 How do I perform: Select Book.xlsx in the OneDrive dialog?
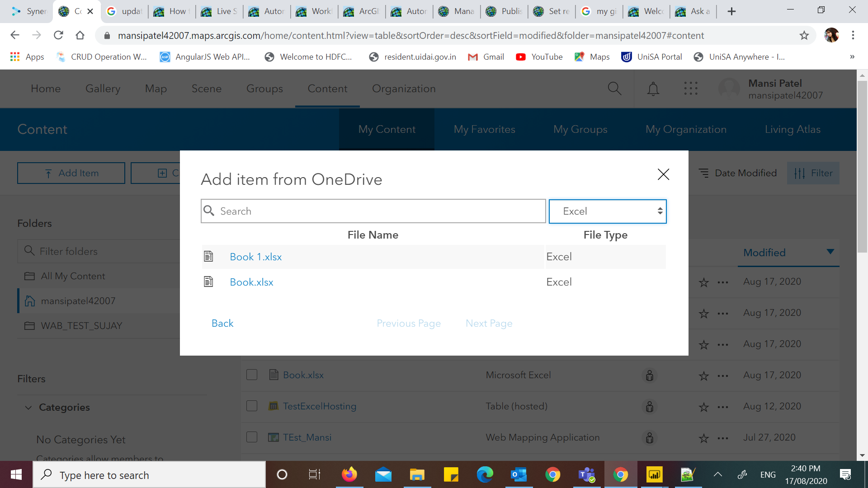251,282
